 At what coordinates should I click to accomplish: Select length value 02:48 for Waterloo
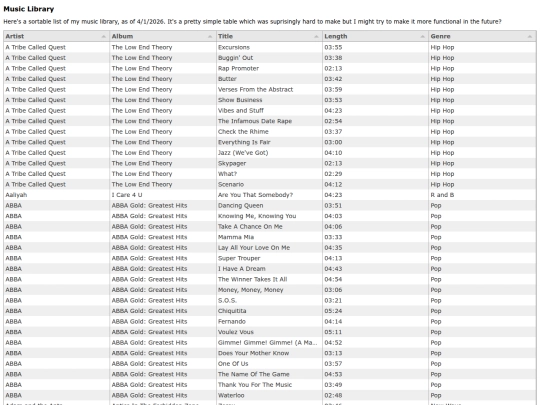pos(375,395)
